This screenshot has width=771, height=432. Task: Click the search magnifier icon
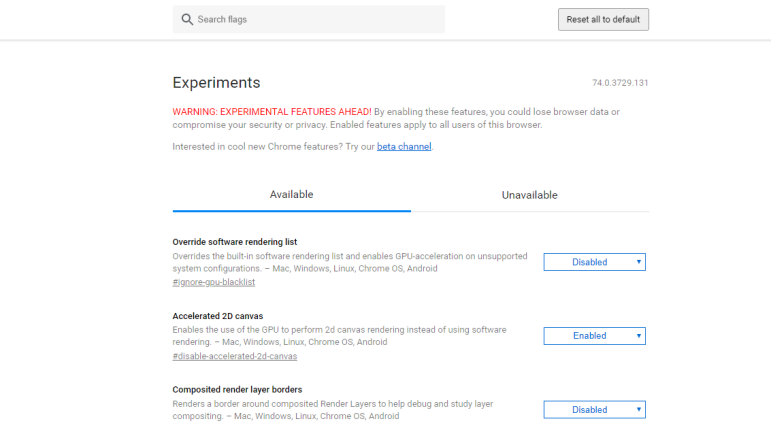(187, 20)
